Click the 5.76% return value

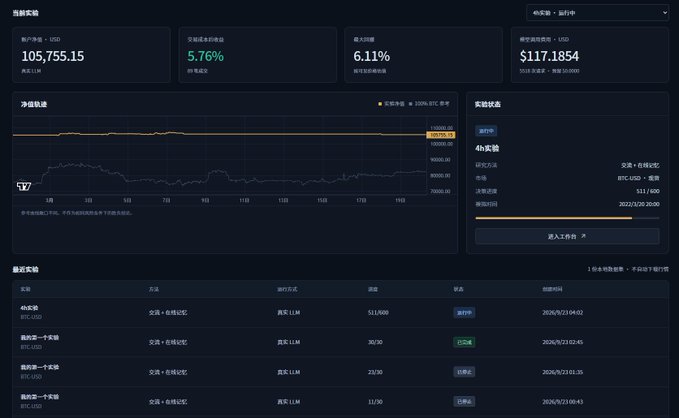(x=206, y=56)
